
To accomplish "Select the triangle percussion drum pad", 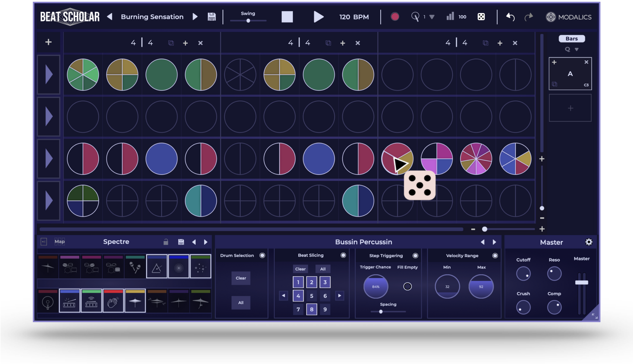I will tap(157, 267).
